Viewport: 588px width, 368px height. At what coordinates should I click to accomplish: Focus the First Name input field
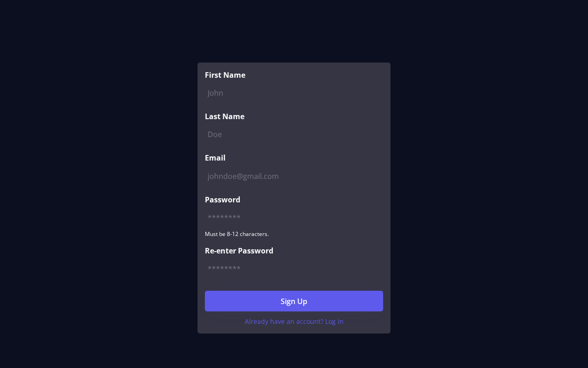point(294,93)
